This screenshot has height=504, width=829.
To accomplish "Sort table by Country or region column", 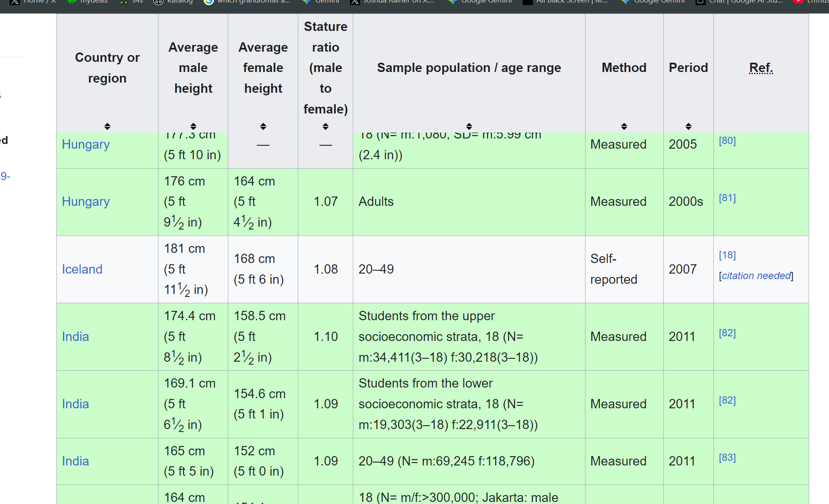I will point(107,126).
